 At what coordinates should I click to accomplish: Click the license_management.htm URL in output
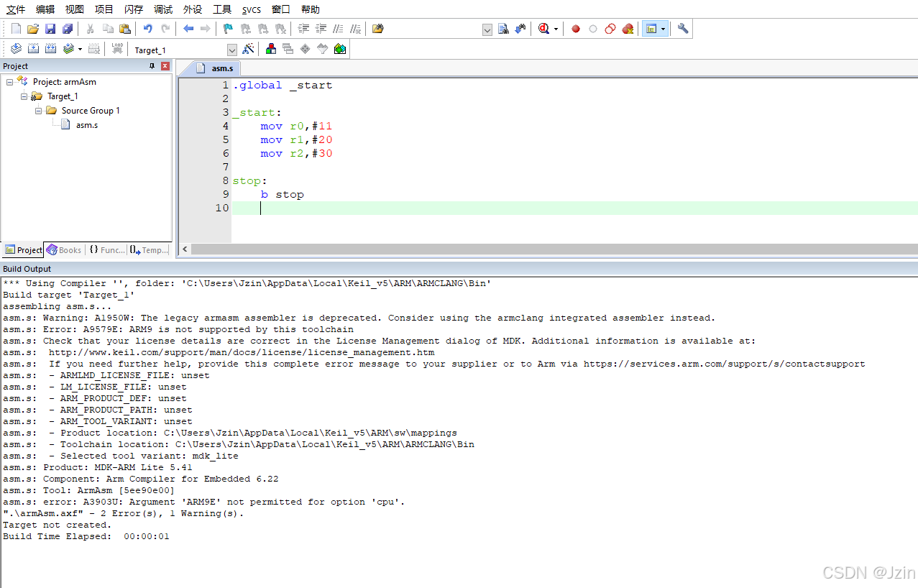coord(242,352)
